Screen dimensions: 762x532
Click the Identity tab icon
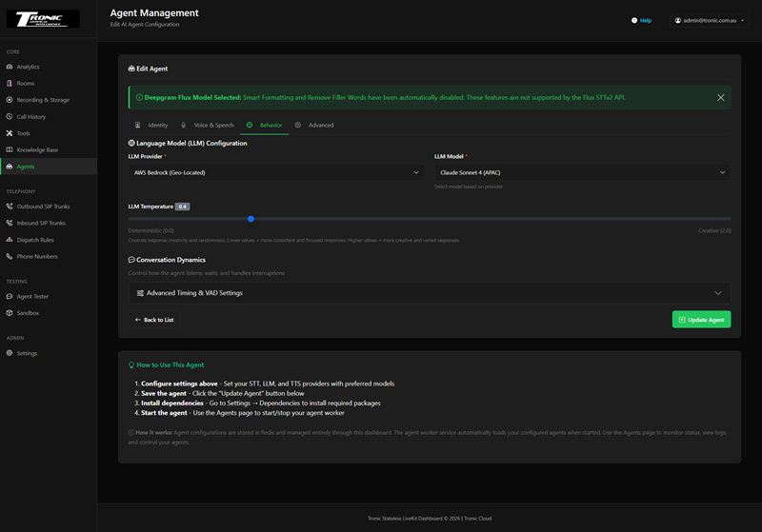click(137, 125)
